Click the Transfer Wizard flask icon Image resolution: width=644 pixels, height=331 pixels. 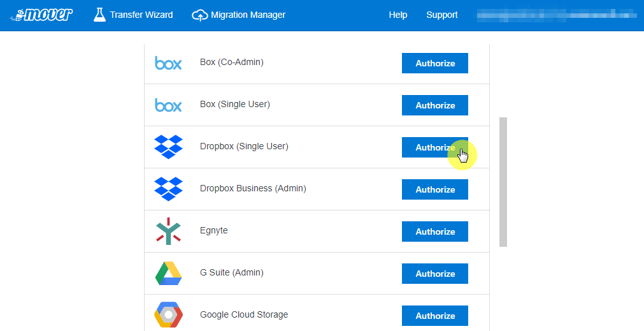click(x=99, y=15)
